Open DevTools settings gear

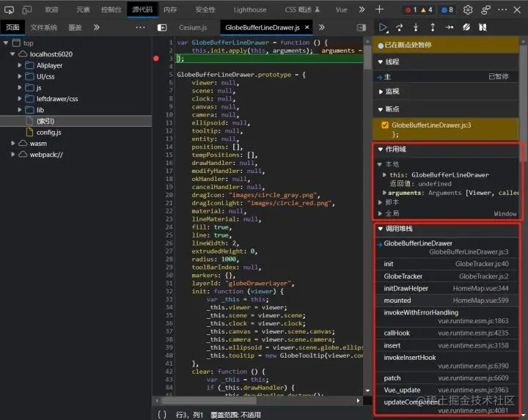(468, 10)
